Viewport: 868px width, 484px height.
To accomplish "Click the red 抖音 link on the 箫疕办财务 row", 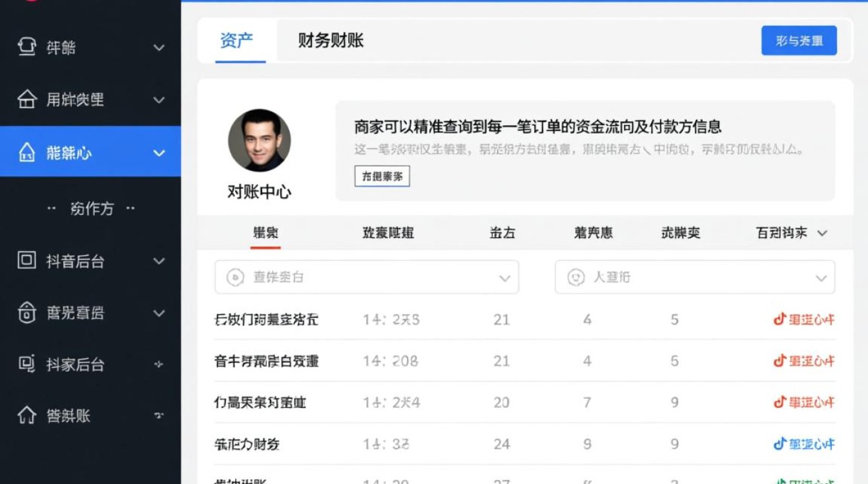I will tap(803, 444).
